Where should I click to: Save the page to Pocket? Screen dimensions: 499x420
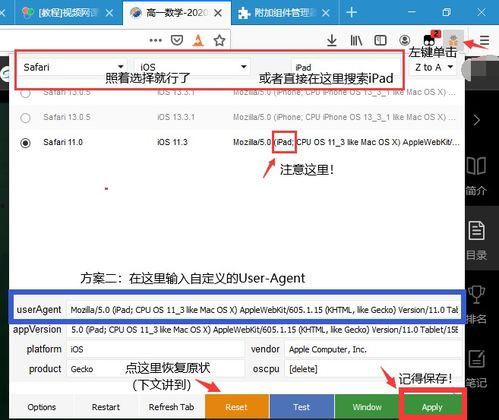tap(177, 40)
